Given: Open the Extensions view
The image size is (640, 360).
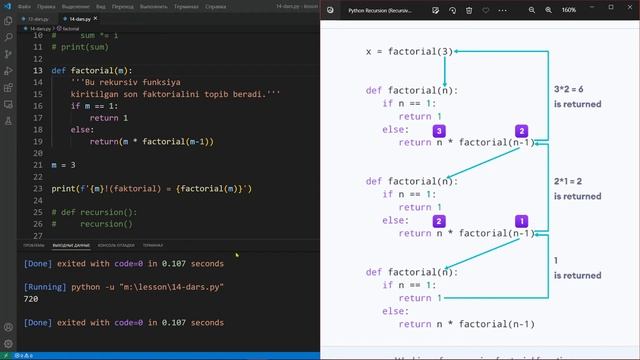Looking at the screenshot, I should click(8, 88).
